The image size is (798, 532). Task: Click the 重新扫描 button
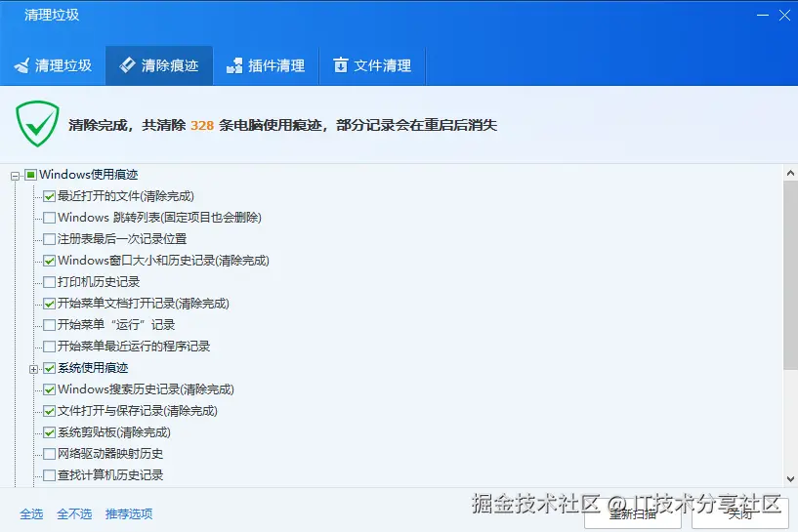click(633, 514)
